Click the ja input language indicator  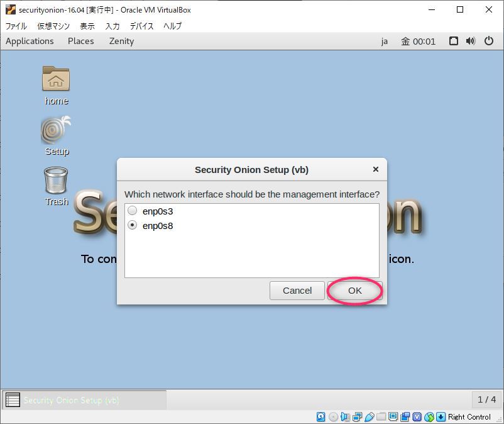[x=385, y=42]
